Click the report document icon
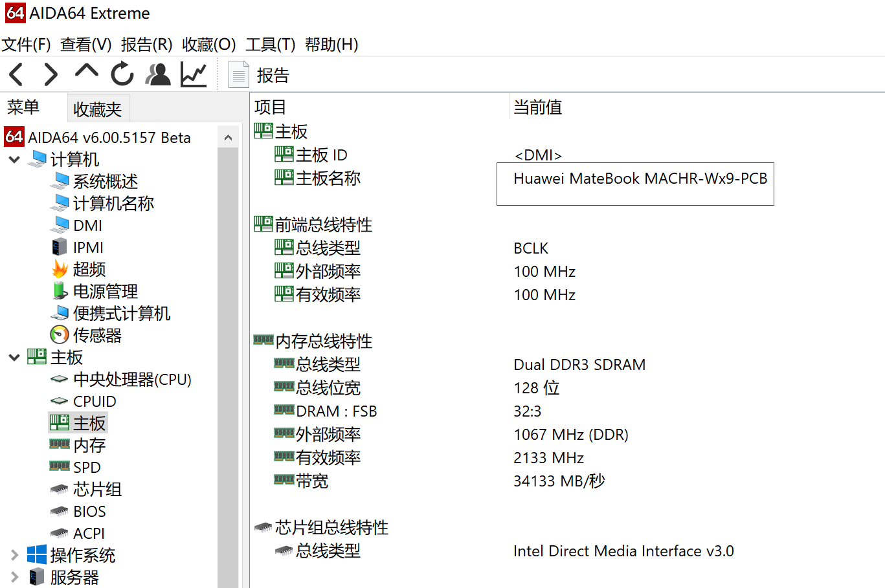This screenshot has height=588, width=885. pyautogui.click(x=239, y=74)
